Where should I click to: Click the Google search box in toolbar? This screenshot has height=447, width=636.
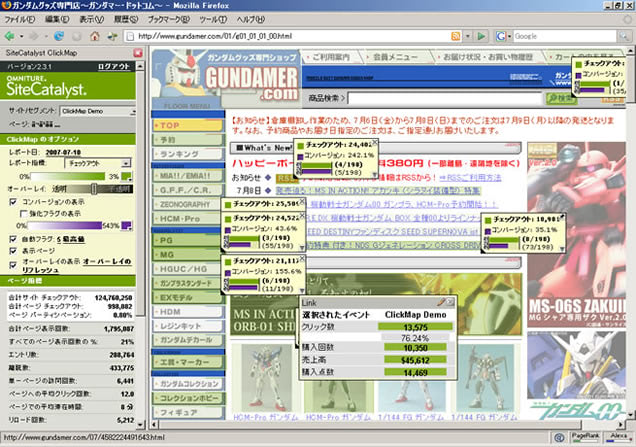pos(565,36)
